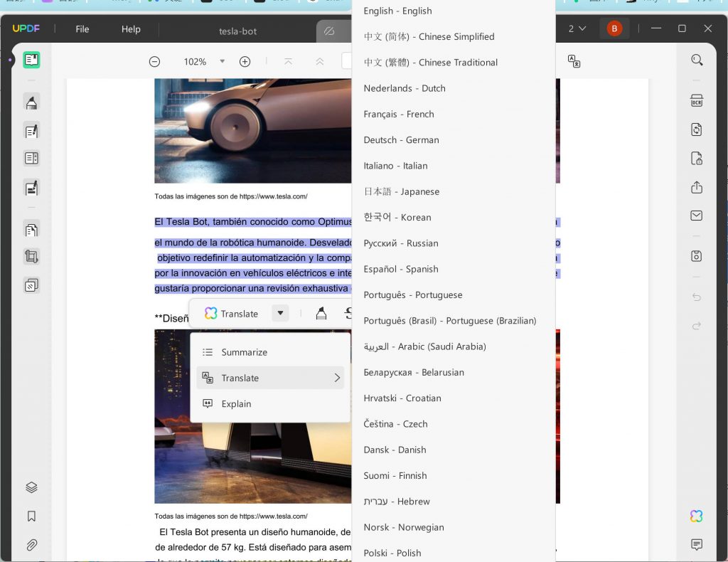Screen dimensions: 728x562
Task: Expand the Translate submenu chevron
Action: (x=337, y=378)
